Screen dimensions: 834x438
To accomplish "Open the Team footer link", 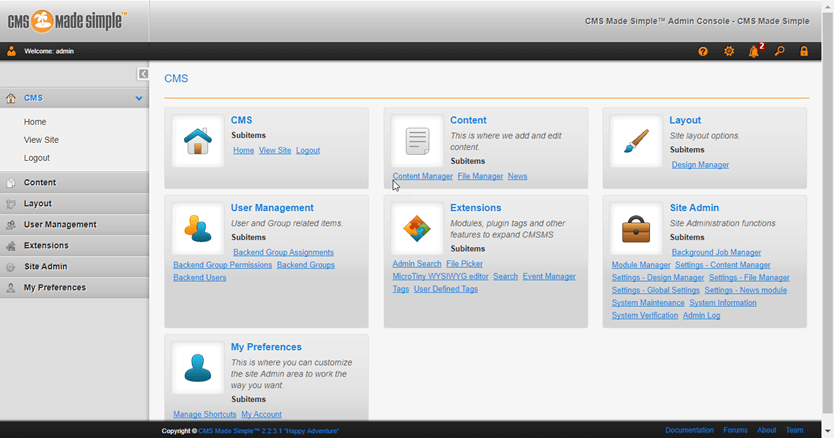I will [794, 430].
